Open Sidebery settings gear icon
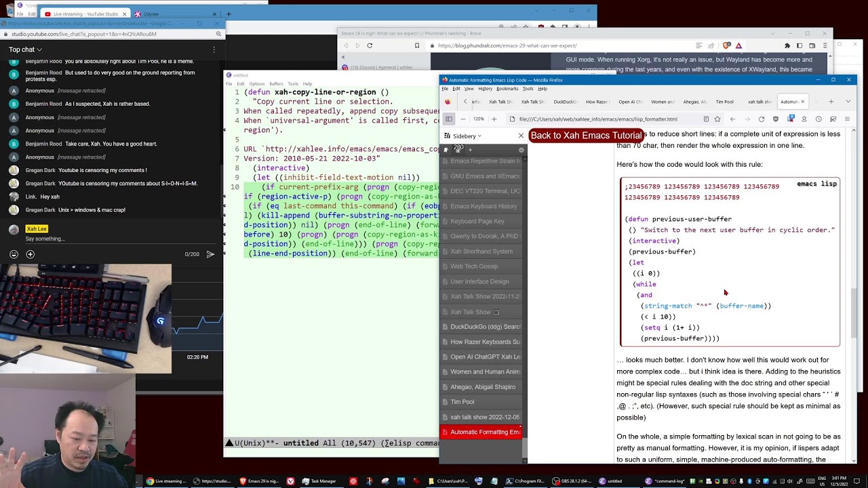 (x=521, y=150)
